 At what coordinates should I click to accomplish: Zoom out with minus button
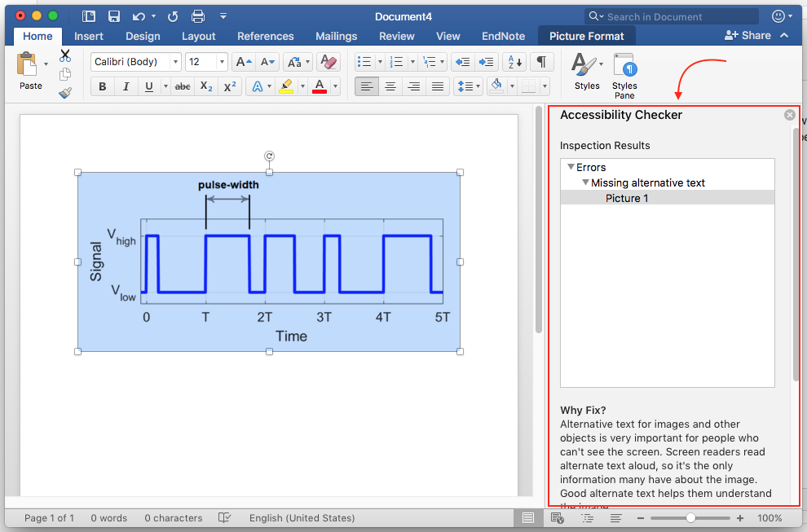click(x=641, y=518)
